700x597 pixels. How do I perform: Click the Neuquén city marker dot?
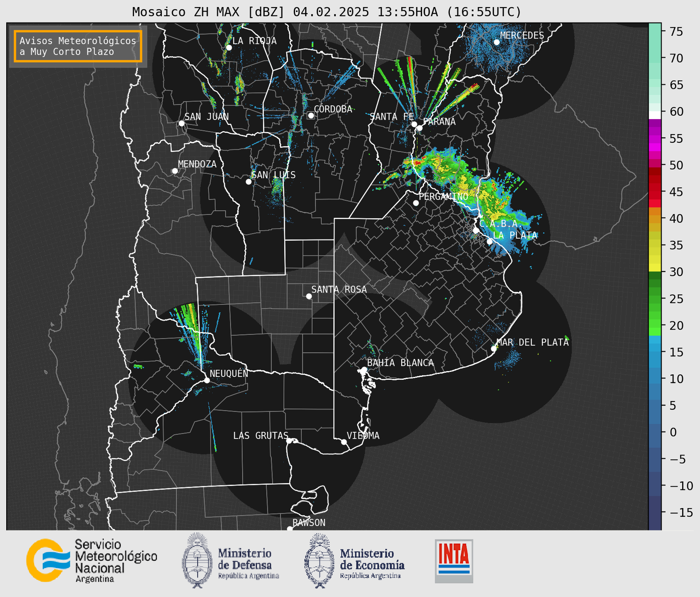click(x=207, y=380)
